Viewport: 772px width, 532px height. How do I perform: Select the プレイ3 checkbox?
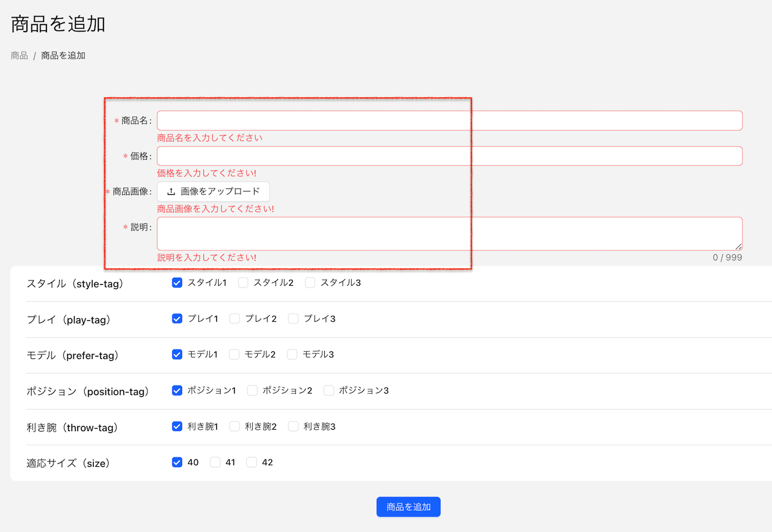[293, 318]
